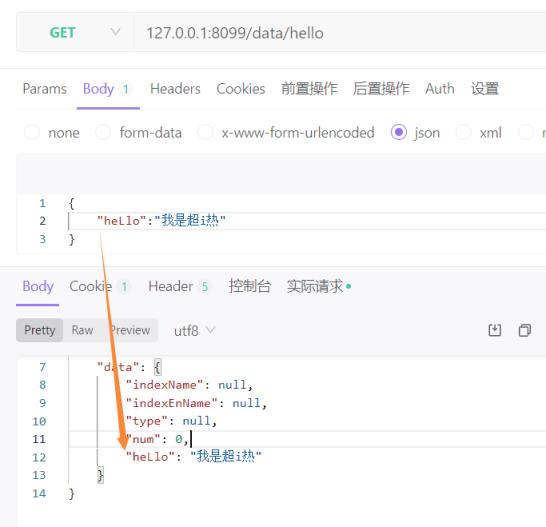
Task: Open the 前置操作 tab
Action: (x=309, y=89)
